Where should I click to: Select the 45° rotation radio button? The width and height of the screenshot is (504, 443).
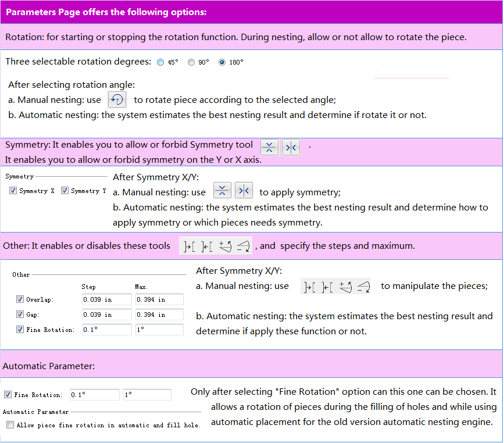point(161,63)
